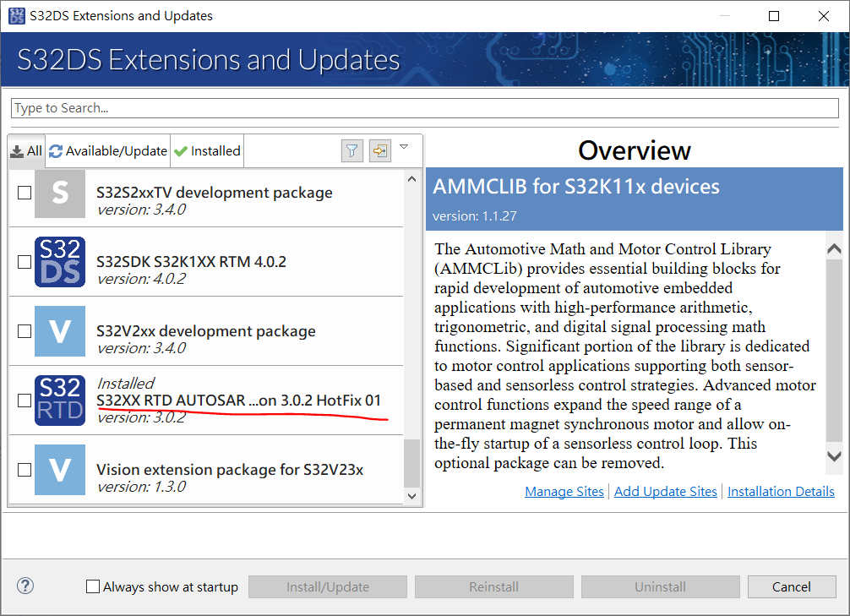Click the package list scrollbar thumb
Image resolution: width=850 pixels, height=616 pixels.
click(x=412, y=463)
